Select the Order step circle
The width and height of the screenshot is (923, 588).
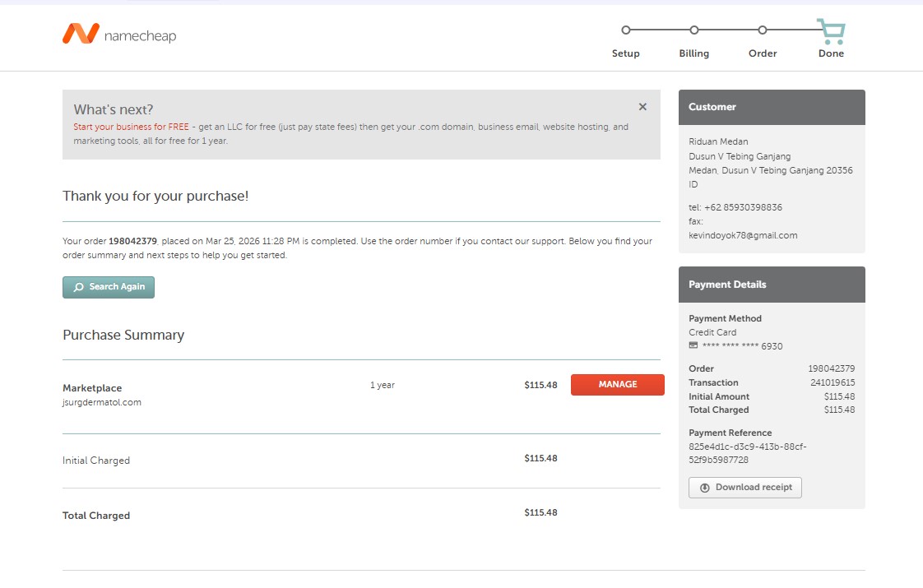tap(763, 30)
